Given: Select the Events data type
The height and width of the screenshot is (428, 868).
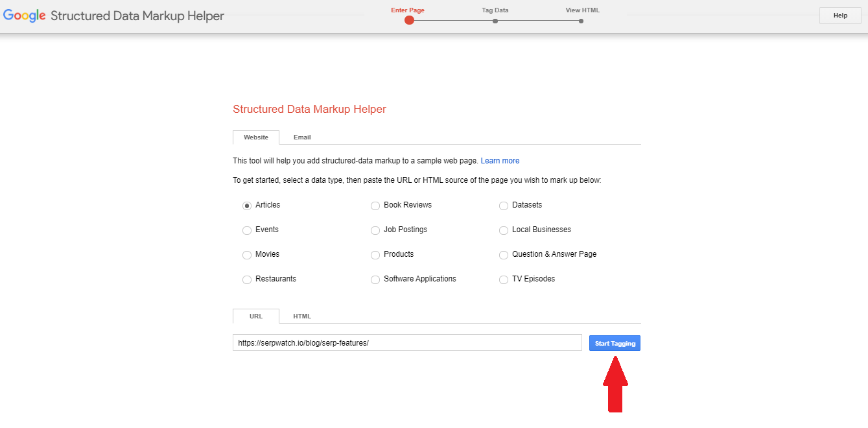Looking at the screenshot, I should coord(247,230).
